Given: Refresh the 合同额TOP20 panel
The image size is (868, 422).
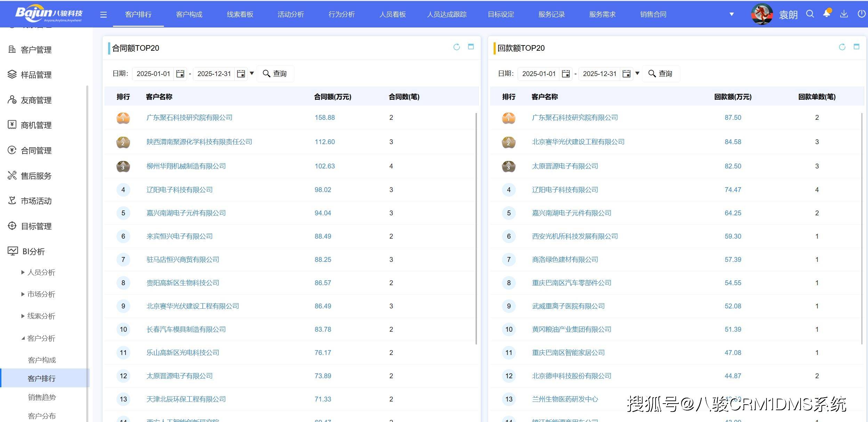Looking at the screenshot, I should point(456,47).
